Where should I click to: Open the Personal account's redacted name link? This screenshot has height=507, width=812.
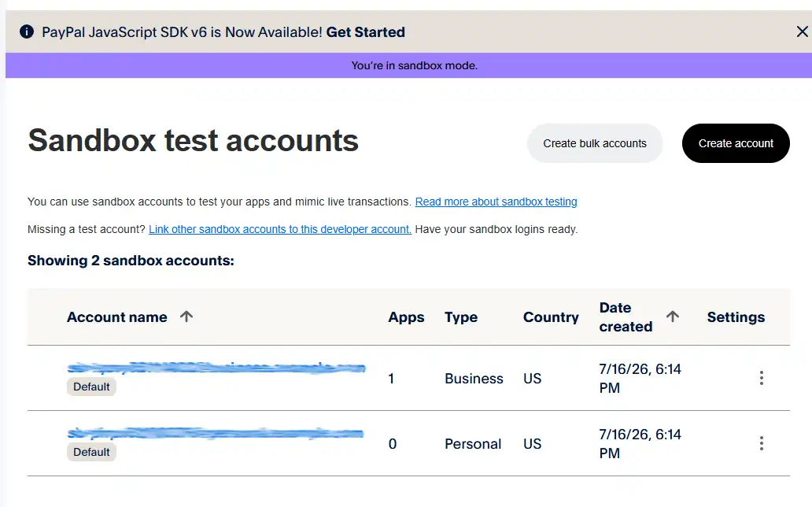tap(216, 433)
